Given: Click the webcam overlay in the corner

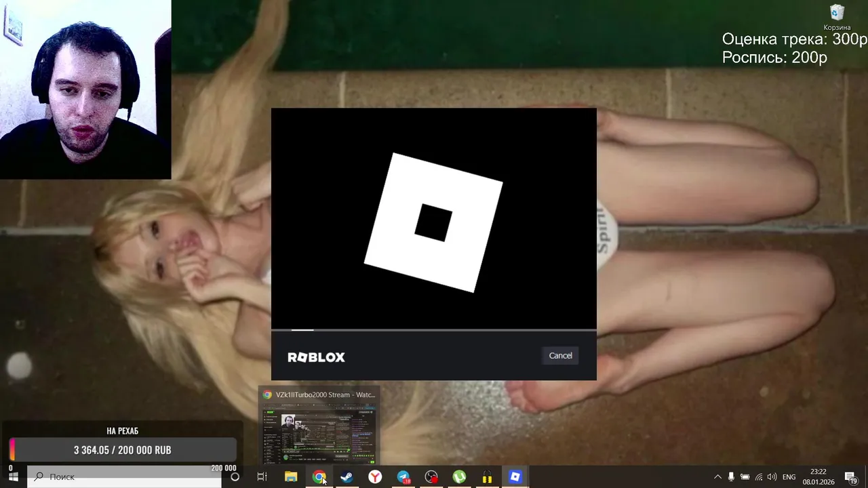Looking at the screenshot, I should (x=85, y=89).
